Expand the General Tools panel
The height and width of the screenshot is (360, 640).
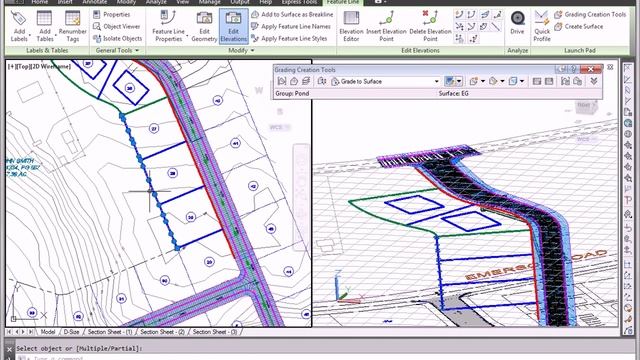(x=118, y=50)
